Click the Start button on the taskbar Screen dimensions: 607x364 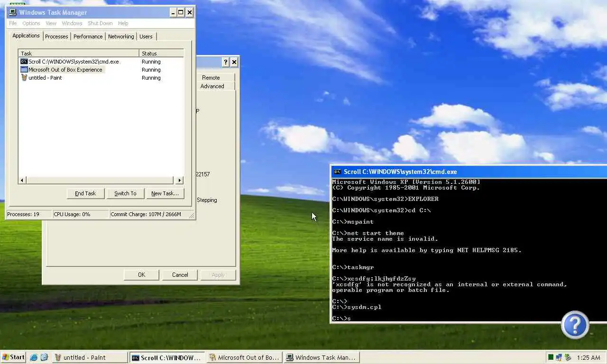[x=13, y=357]
